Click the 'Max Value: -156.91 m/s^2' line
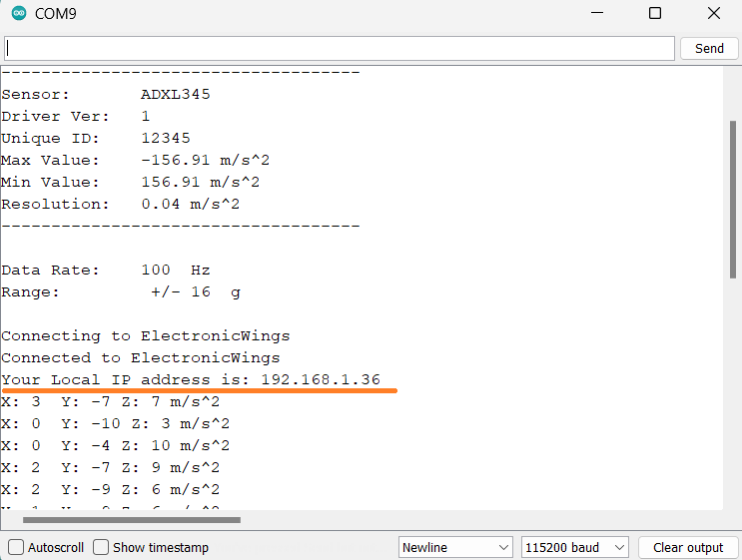The image size is (742, 560). point(136,160)
